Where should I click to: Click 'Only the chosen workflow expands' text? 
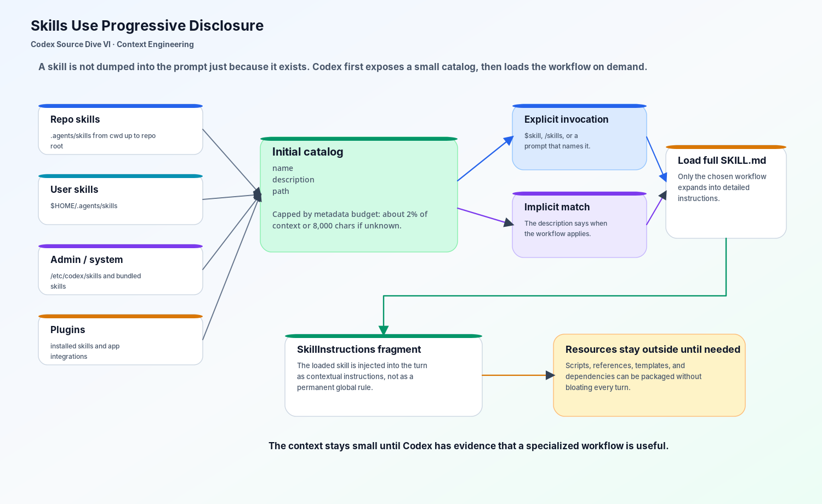coord(722,187)
